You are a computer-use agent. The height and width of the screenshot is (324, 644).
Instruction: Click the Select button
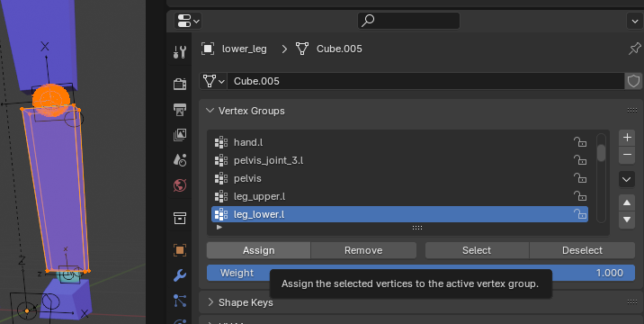tap(477, 250)
